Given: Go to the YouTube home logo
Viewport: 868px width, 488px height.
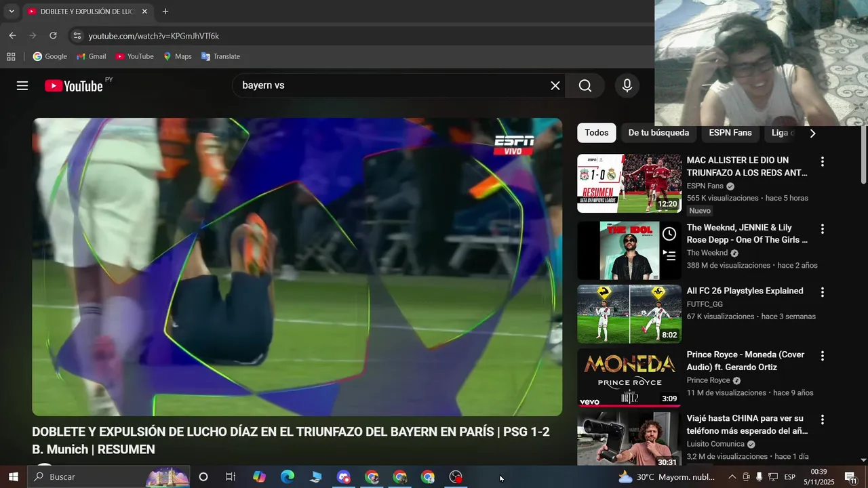Looking at the screenshot, I should click(x=74, y=85).
